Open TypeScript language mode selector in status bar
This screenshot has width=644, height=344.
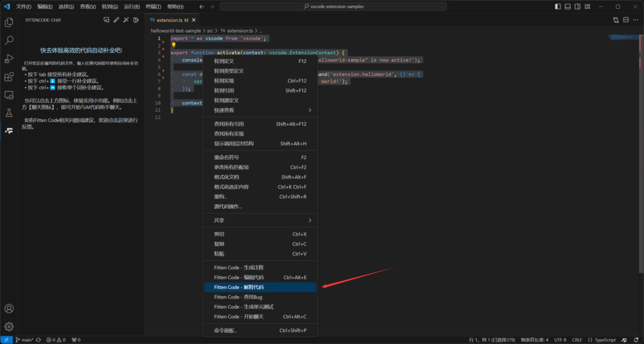pyautogui.click(x=605, y=340)
